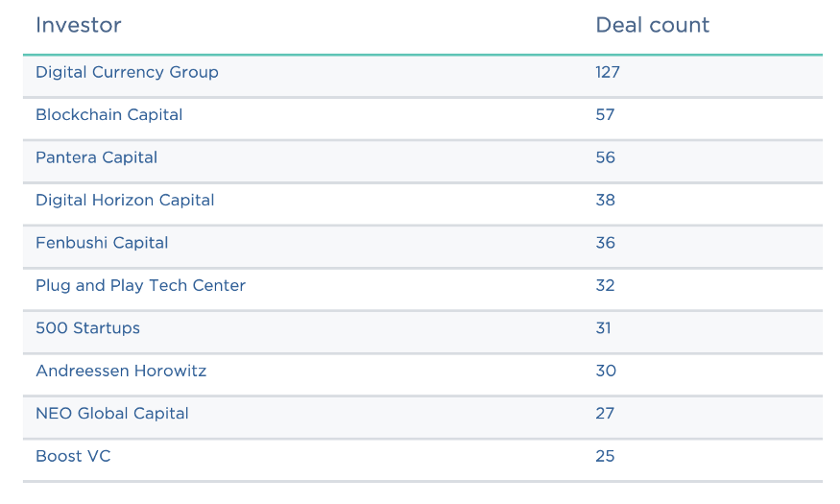840x504 pixels.
Task: Click the deal count 56 value
Action: pyautogui.click(x=605, y=158)
